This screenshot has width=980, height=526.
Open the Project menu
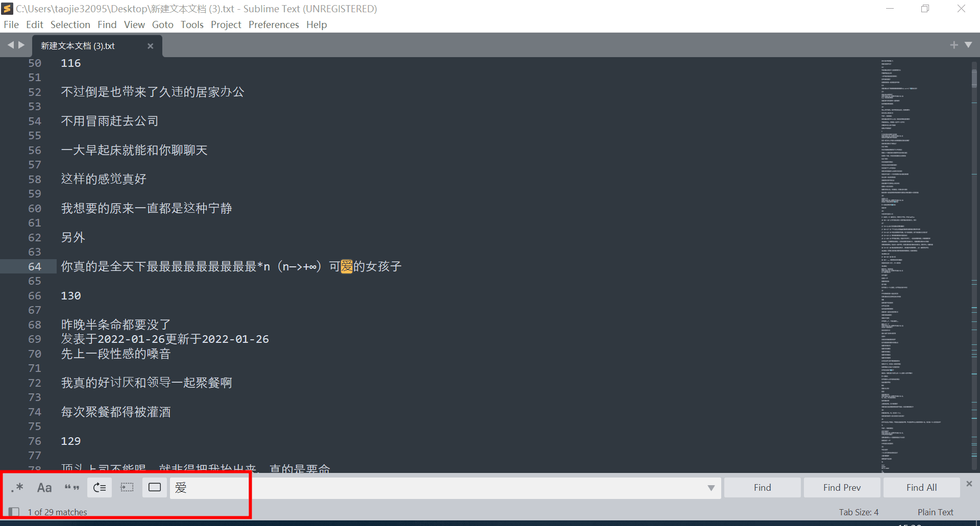tap(226, 24)
